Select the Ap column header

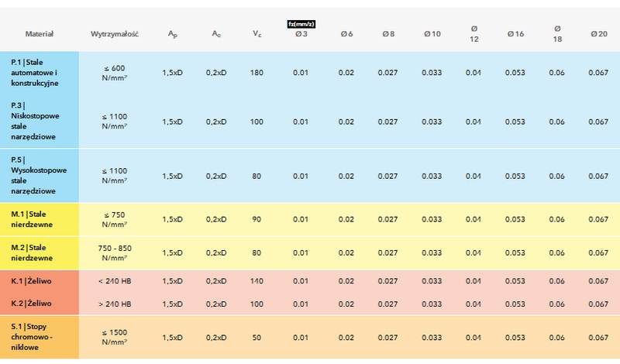tap(172, 35)
